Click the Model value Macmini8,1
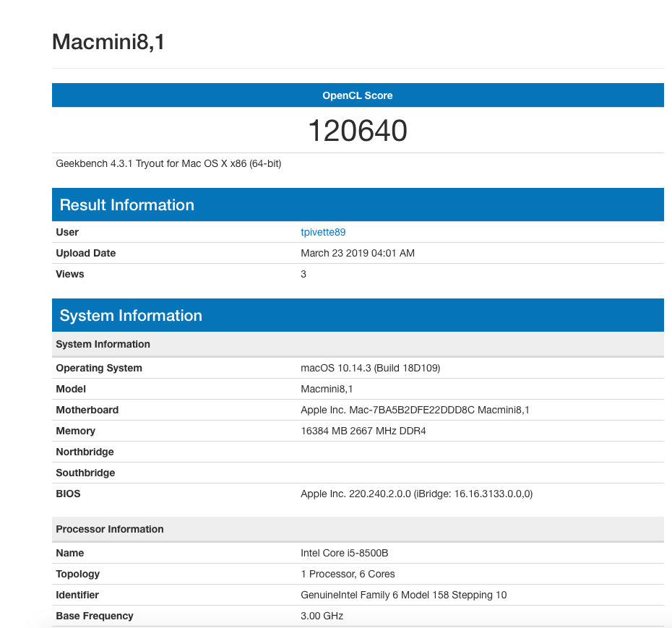This screenshot has height=628, width=672. click(327, 389)
